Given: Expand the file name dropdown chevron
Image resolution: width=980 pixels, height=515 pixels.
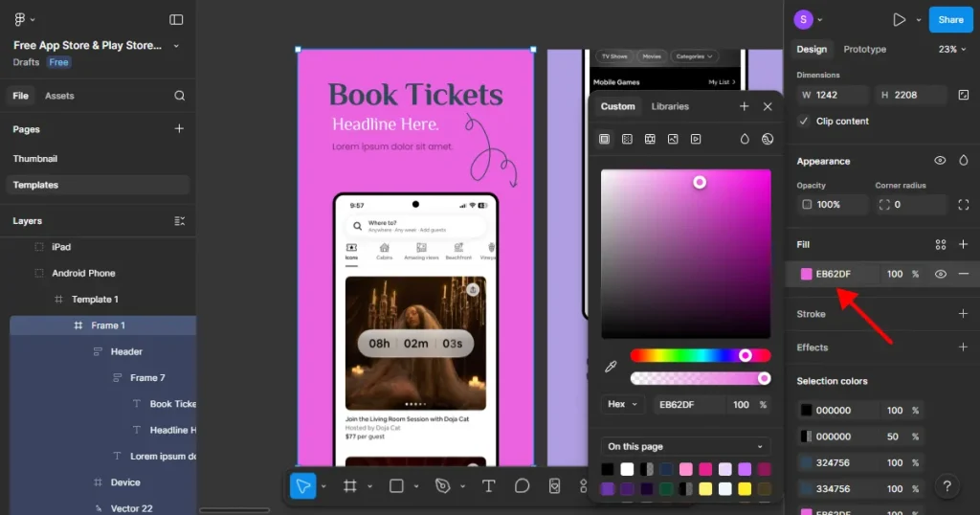Looking at the screenshot, I should coord(176,46).
